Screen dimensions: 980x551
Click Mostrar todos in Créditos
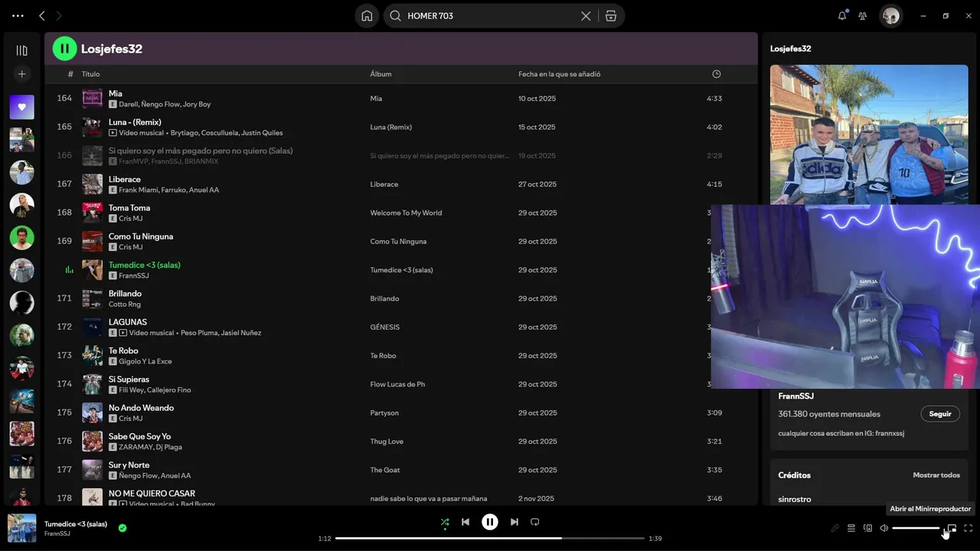936,475
